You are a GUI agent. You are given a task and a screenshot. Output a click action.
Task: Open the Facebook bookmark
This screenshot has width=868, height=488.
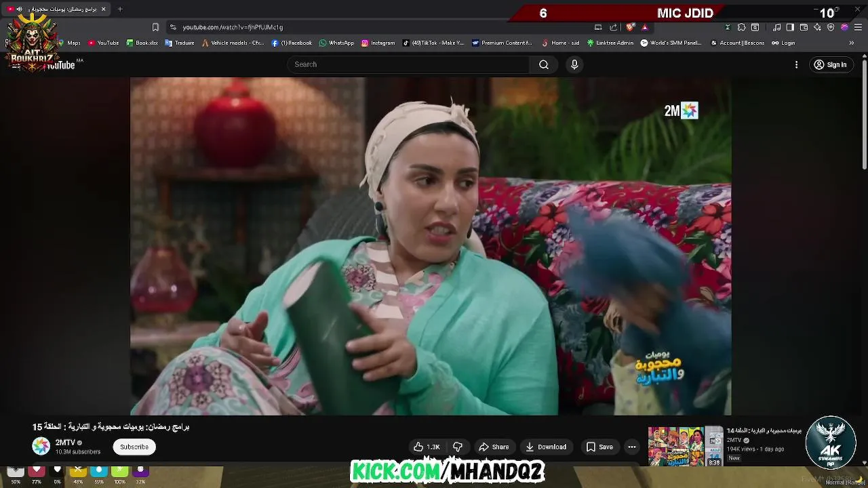tap(292, 43)
